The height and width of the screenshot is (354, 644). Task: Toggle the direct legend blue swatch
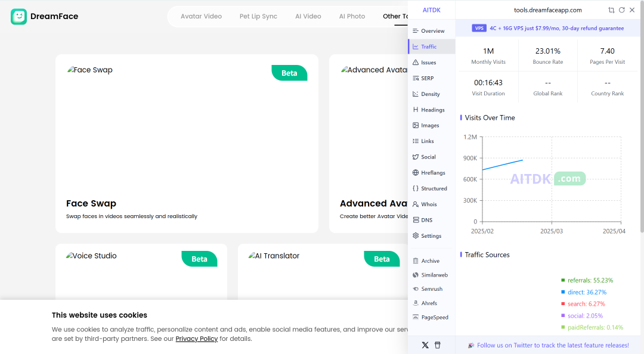(x=563, y=292)
